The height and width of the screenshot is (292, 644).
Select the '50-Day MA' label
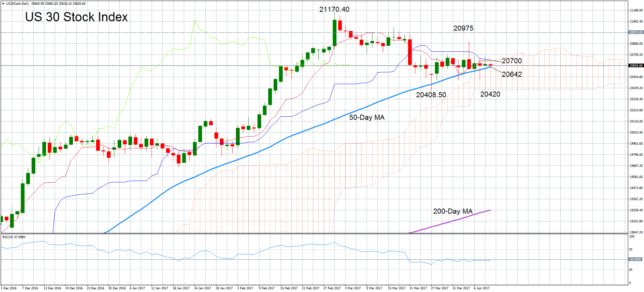(x=367, y=118)
